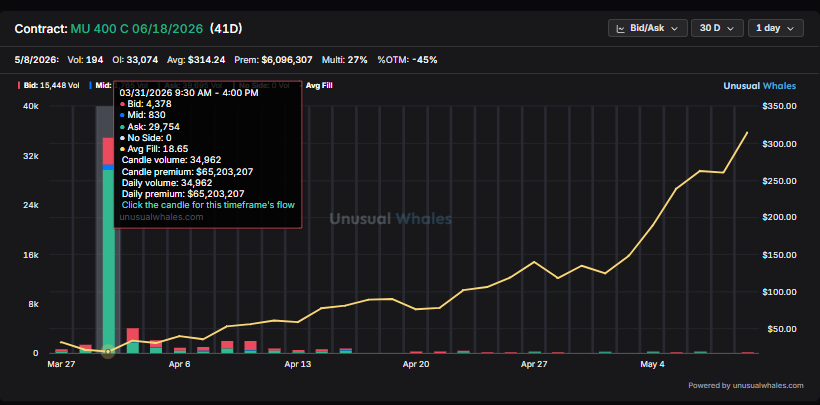
Task: Click the 'Apr 6' x-axis label
Action: 179,364
